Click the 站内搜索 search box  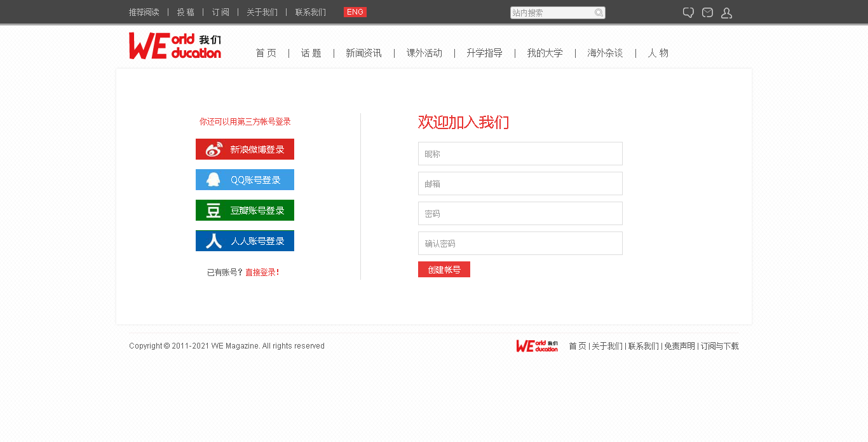pos(552,13)
